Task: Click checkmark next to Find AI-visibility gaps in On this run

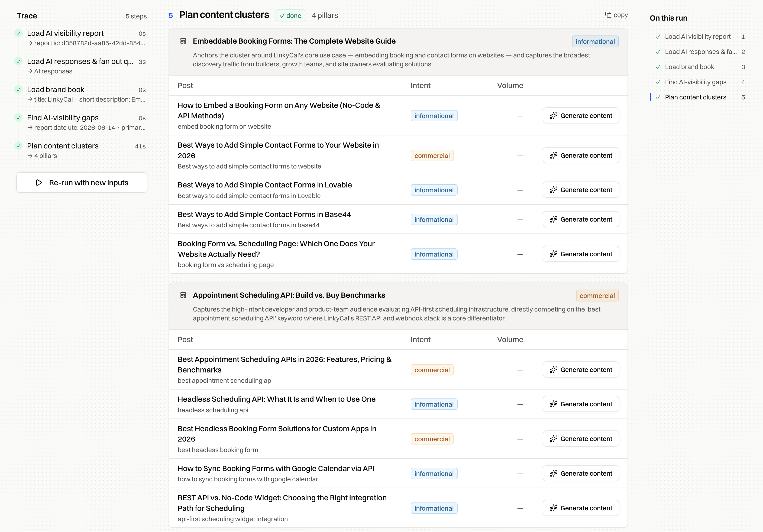Action: tap(658, 82)
